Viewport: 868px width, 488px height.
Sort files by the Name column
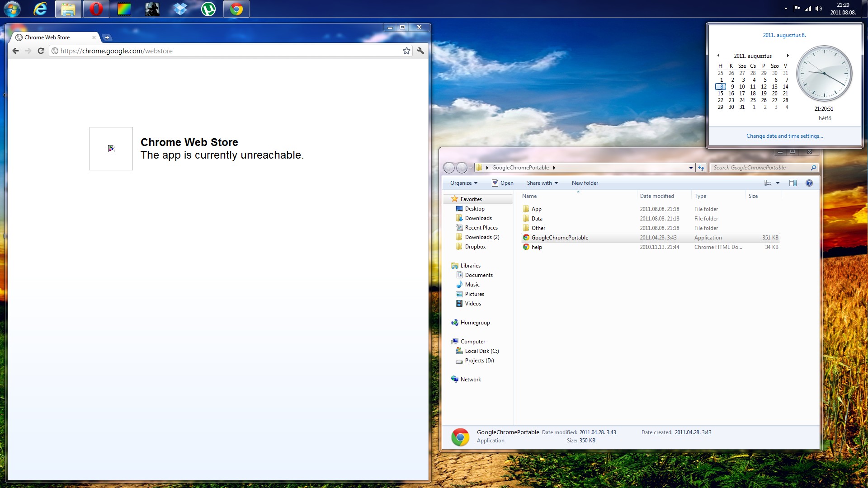click(x=578, y=196)
